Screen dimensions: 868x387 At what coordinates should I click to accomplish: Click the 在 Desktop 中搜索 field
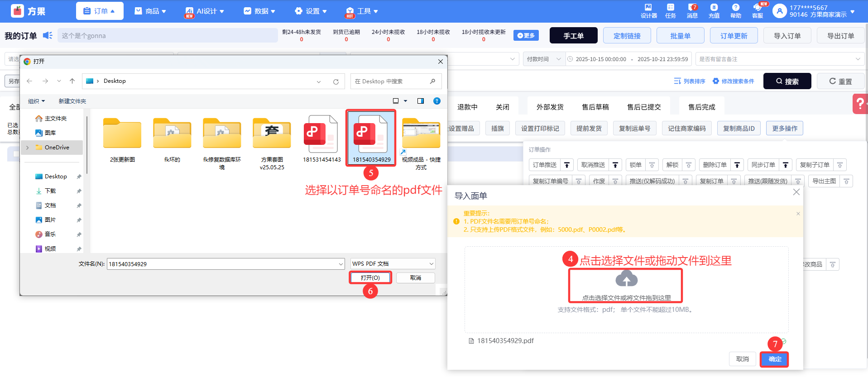point(396,81)
